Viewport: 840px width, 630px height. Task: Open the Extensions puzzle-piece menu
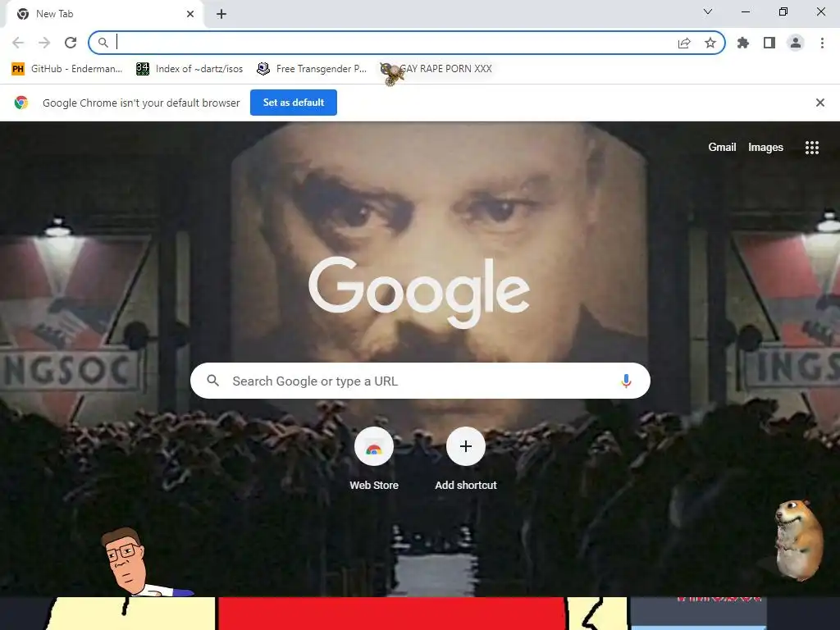coord(743,43)
